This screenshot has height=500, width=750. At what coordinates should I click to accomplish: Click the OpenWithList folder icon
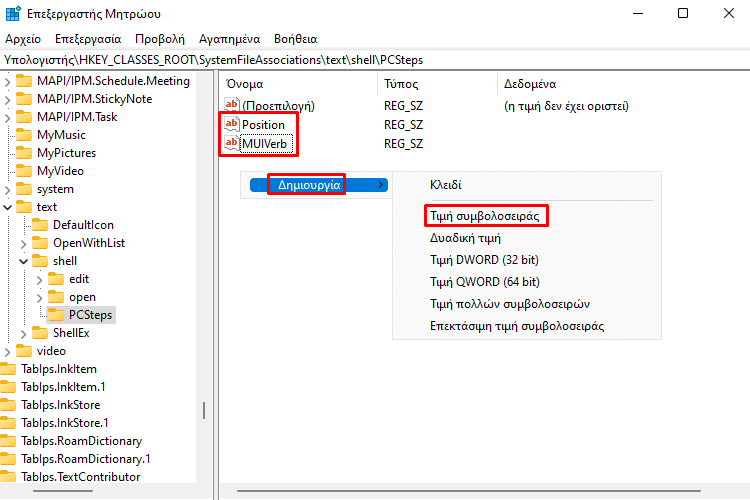coord(40,243)
